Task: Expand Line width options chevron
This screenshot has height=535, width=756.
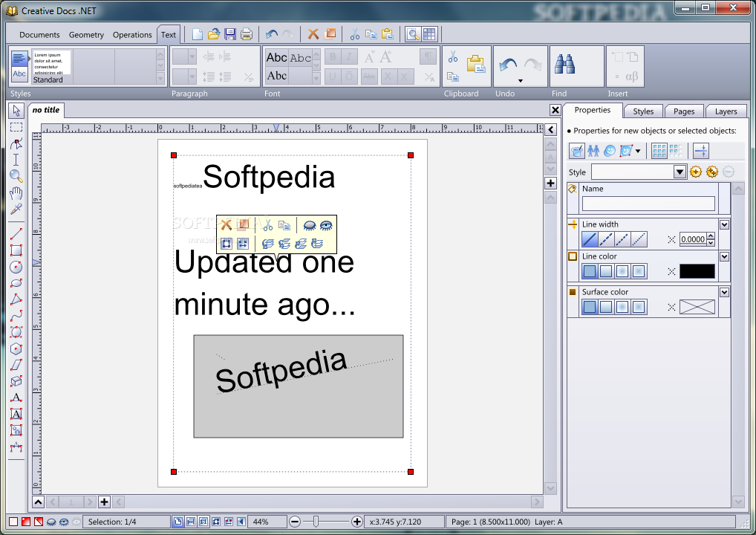Action: point(724,225)
